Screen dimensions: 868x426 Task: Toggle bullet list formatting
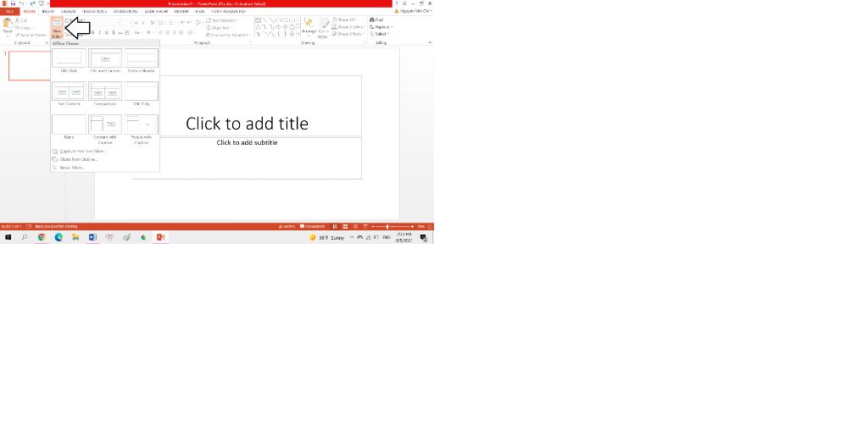click(x=162, y=22)
